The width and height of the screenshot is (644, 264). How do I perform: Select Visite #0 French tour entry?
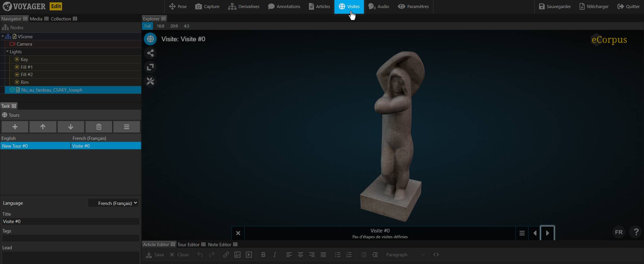coord(106,146)
